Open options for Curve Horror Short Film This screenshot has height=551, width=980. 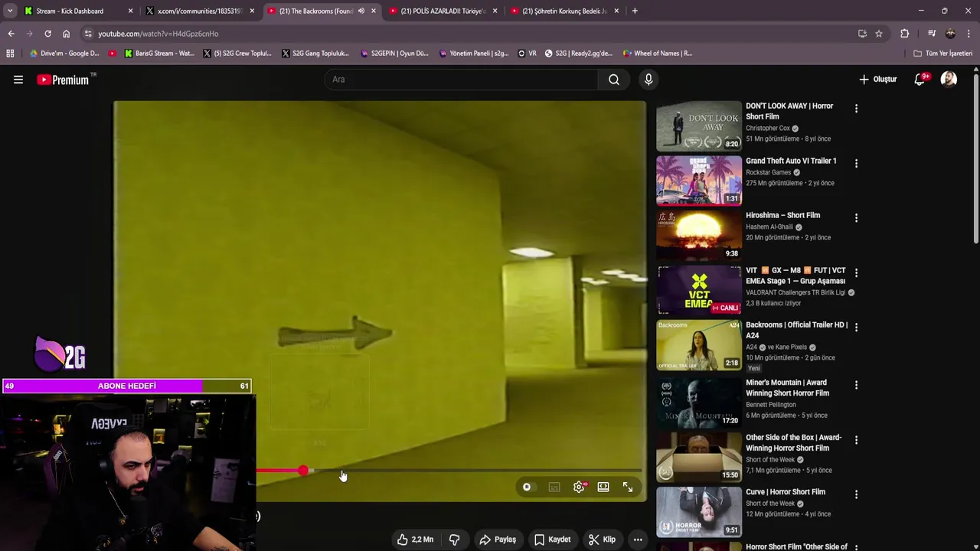tap(856, 494)
